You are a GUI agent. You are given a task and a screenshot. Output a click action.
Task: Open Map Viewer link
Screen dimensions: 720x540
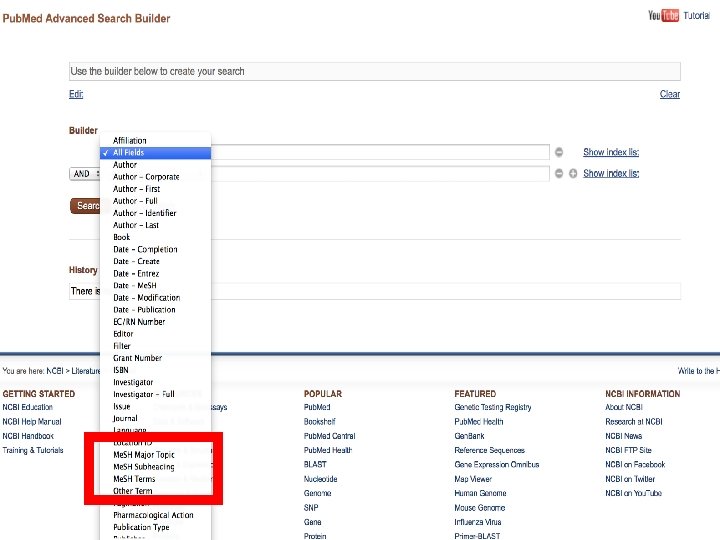(473, 479)
